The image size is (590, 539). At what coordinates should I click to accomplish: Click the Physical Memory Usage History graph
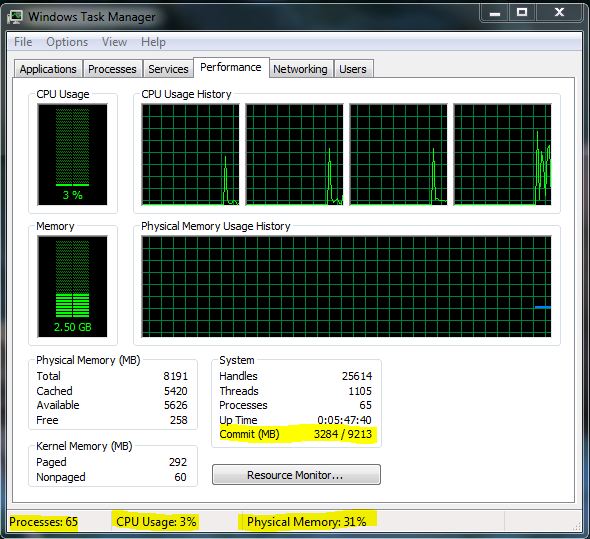(346, 286)
